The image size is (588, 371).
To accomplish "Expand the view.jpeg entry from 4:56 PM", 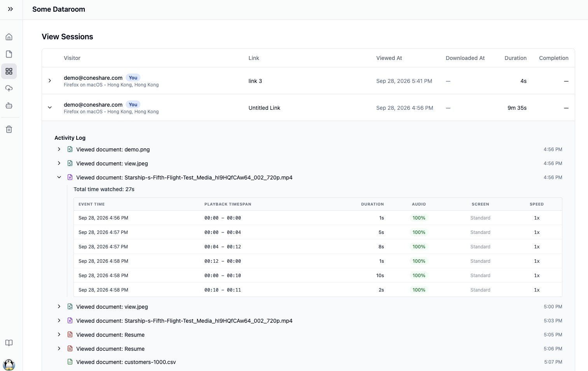I will 59,164.
